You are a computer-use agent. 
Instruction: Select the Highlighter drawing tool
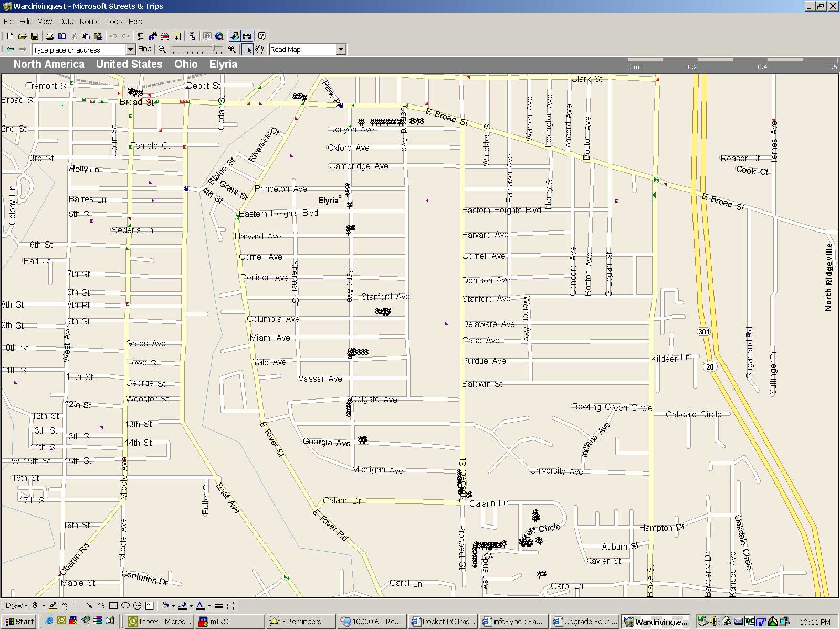(53, 605)
